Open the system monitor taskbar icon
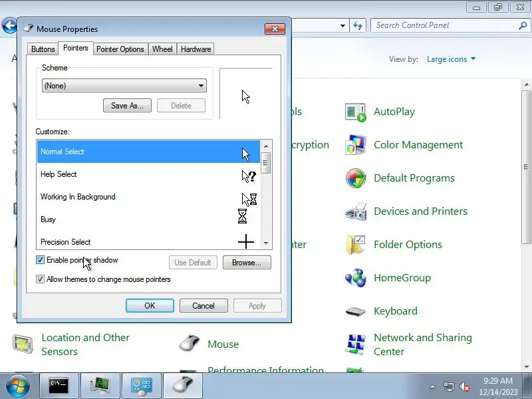The image size is (532, 399). click(x=100, y=386)
